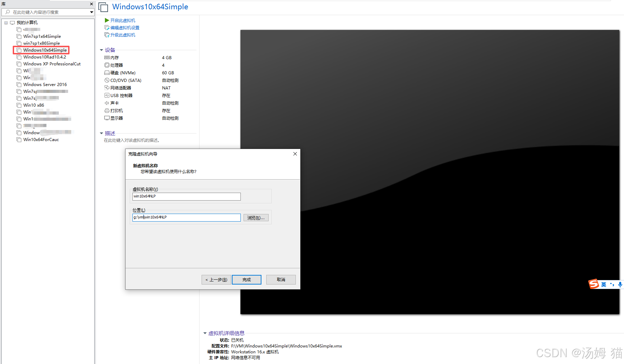Viewport: 624px width, 364px height.
Task: Click the VM icon beside Win10x64ForCauc
Action: tap(19, 140)
